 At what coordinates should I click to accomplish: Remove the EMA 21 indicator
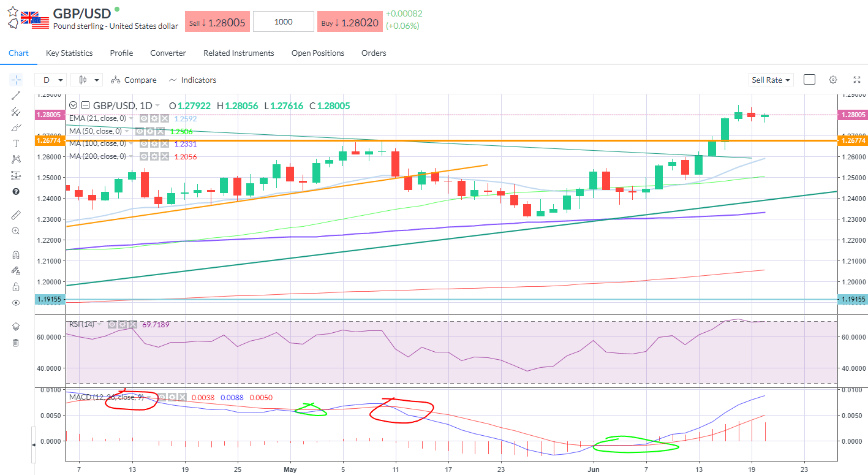pyautogui.click(x=165, y=118)
